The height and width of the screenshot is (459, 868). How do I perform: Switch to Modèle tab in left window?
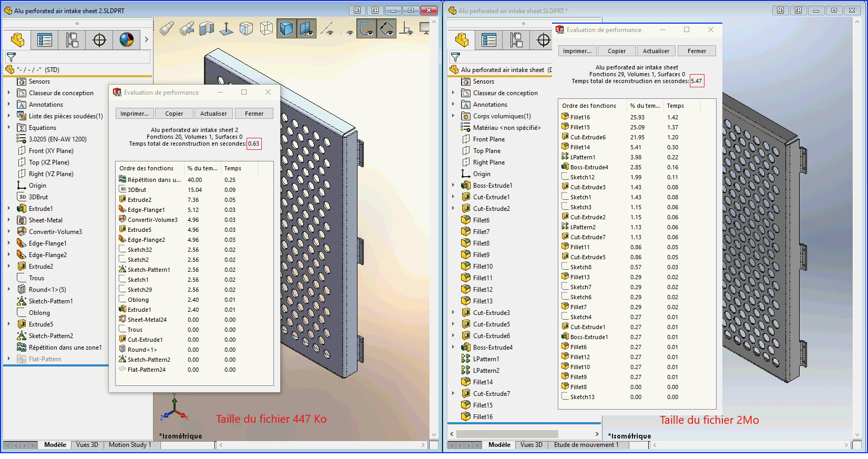click(x=55, y=445)
